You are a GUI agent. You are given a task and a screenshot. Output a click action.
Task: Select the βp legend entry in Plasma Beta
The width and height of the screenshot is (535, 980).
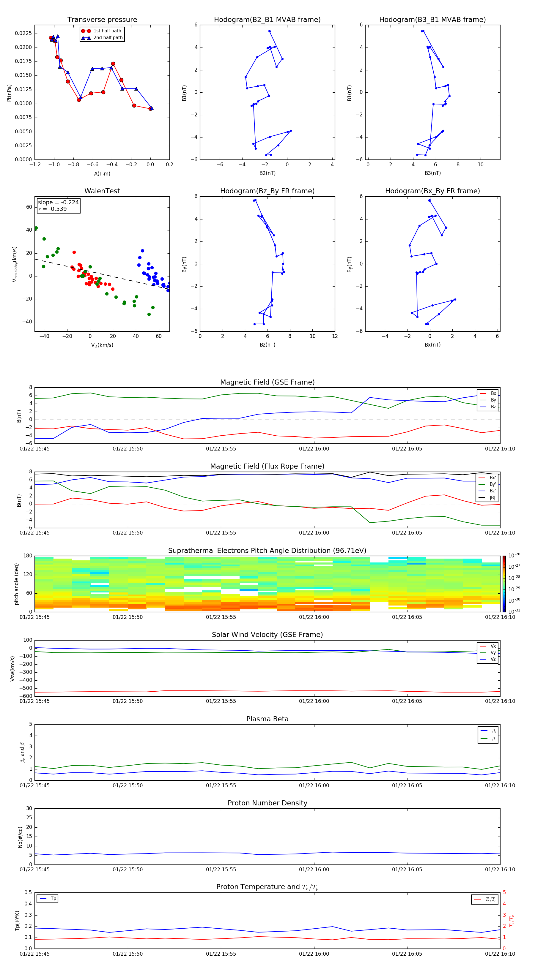tap(488, 731)
